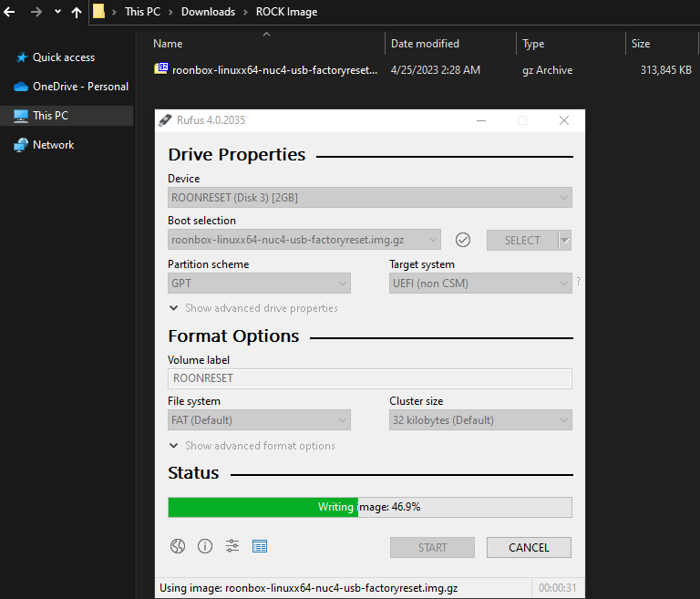
Task: Click This PC in breadcrumb path
Action: click(142, 12)
